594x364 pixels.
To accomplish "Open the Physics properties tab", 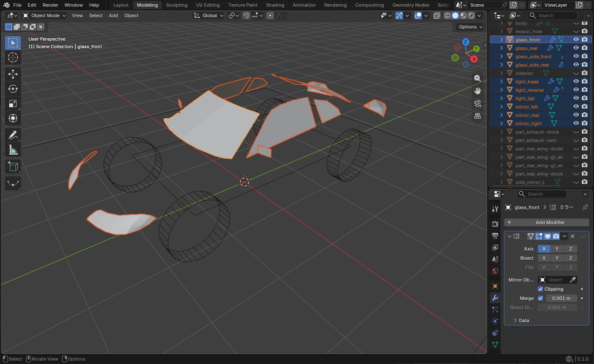I will 495,321.
